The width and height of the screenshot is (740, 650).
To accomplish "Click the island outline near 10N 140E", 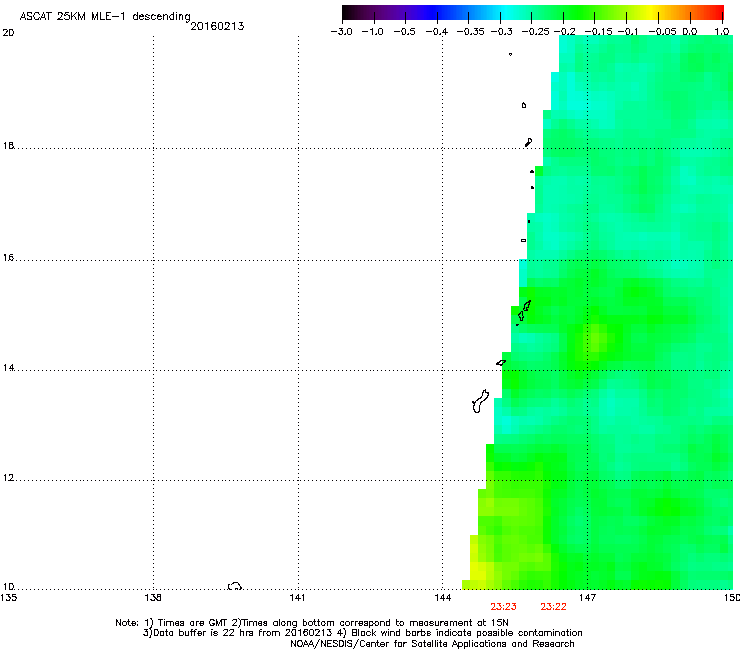I will click(x=235, y=586).
